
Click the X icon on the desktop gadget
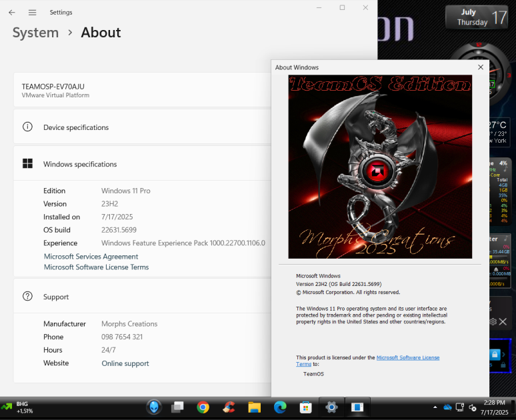(x=503, y=321)
